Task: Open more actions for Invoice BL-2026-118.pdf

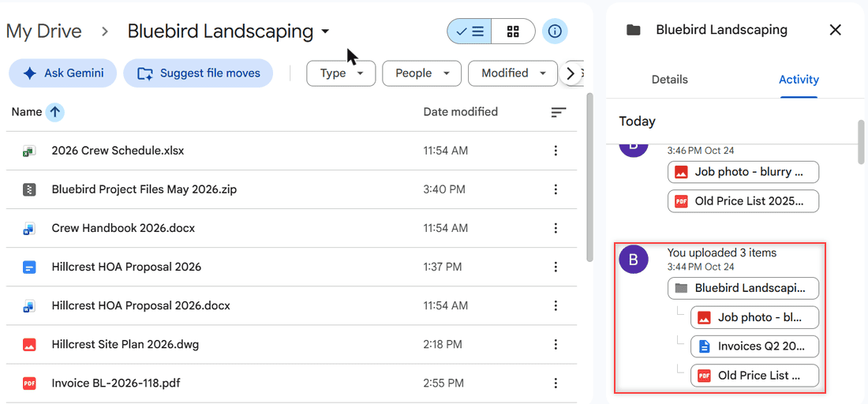Action: click(x=556, y=383)
